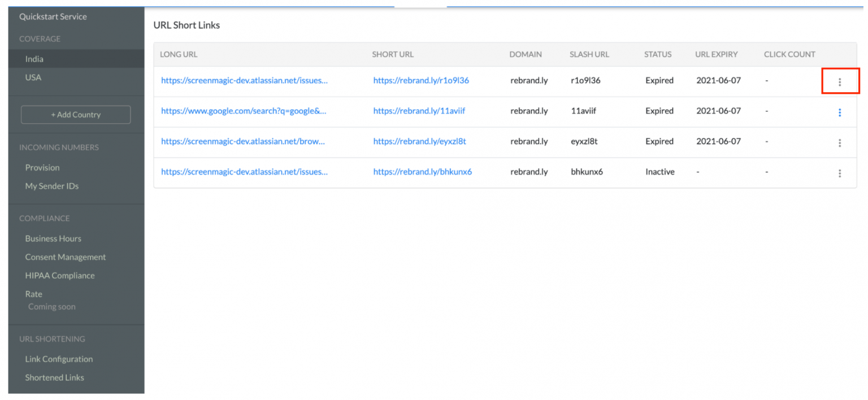Open Quickstart Service in the sidebar
This screenshot has width=868, height=400.
click(53, 16)
